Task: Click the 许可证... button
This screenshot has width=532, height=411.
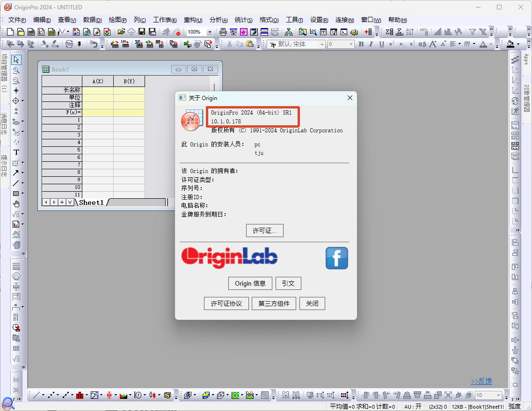Action: point(265,231)
